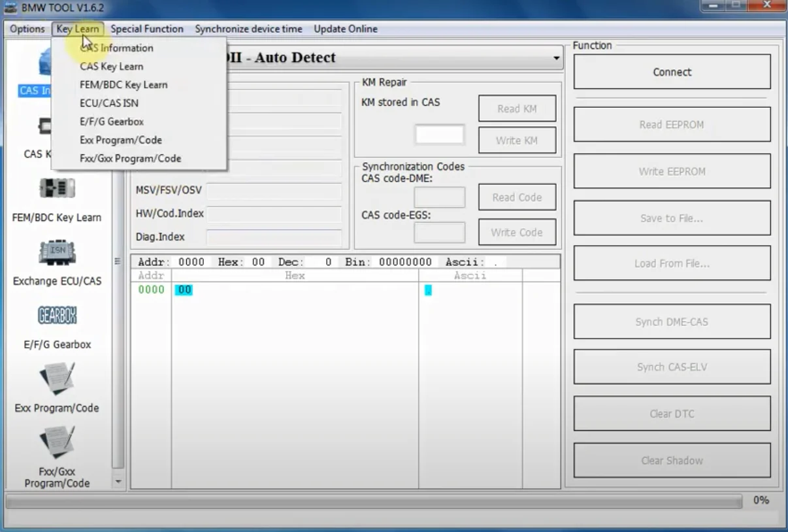Click the highlighted Ascii cell in hex editor

click(x=428, y=290)
